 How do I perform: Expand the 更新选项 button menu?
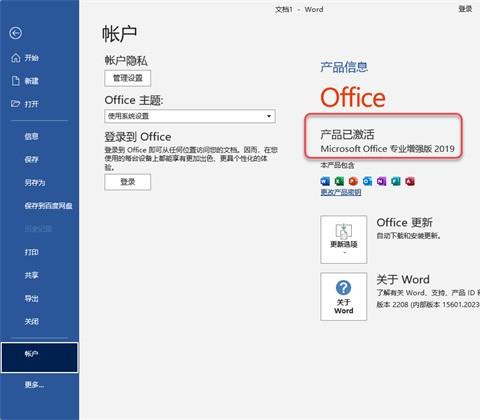pos(344,239)
